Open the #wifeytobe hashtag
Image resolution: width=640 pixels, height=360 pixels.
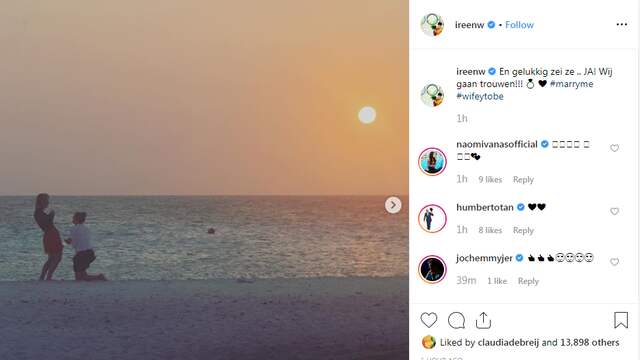pos(480,96)
